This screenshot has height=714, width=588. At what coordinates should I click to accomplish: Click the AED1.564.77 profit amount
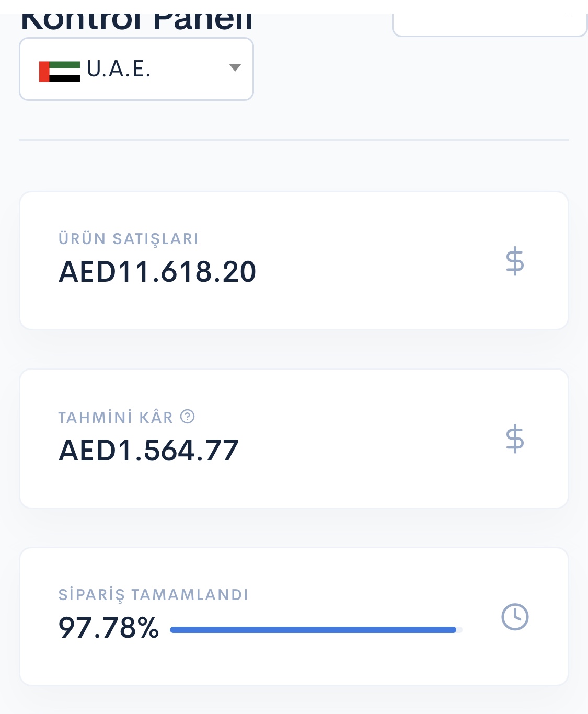tap(148, 451)
